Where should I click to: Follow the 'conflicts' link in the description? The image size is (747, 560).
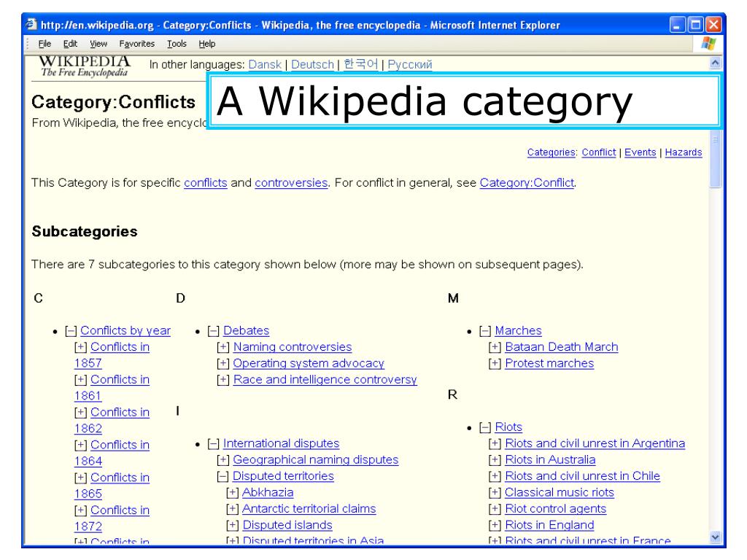click(x=205, y=183)
